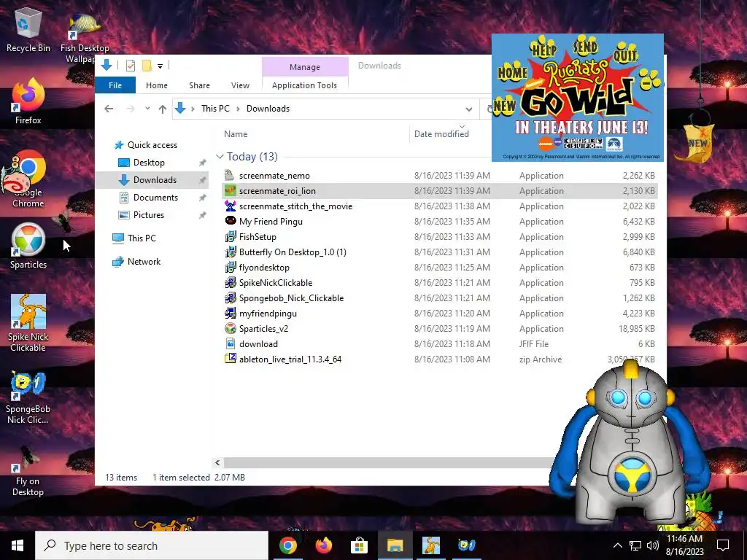Click the chevron between This PC and Downloads
Viewport: 747px width, 560px height.
[238, 109]
